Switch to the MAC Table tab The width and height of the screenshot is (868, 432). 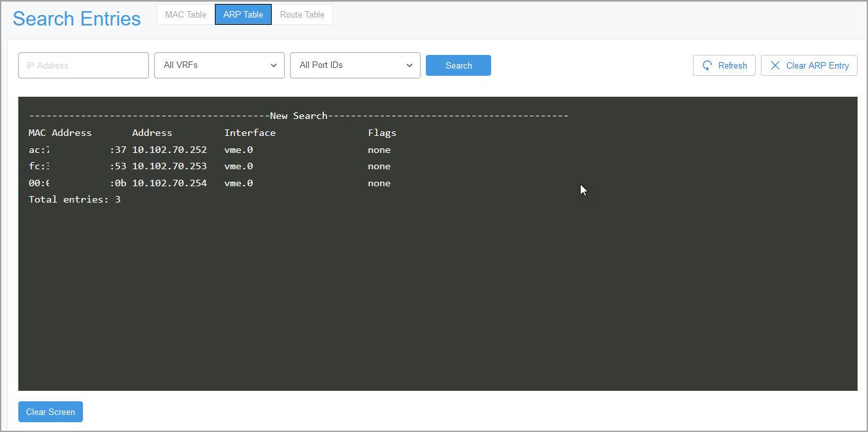[x=185, y=14]
